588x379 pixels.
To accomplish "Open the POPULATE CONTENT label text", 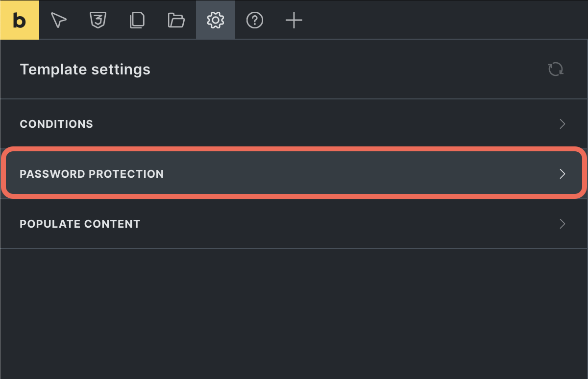I will coord(80,224).
